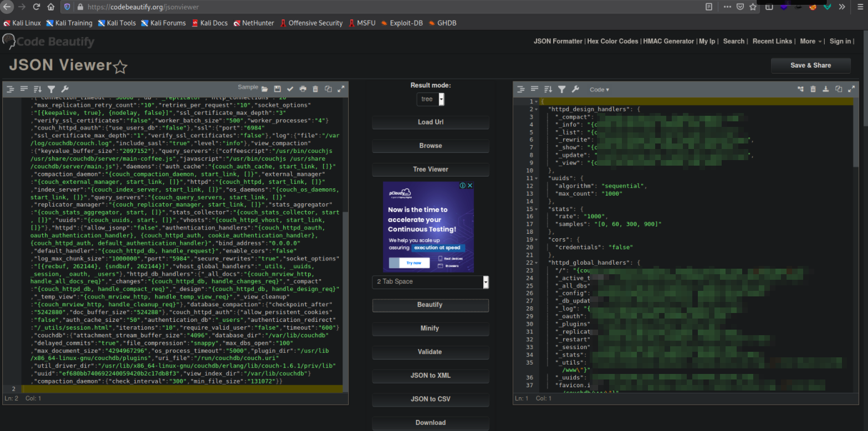Image resolution: width=868 pixels, height=431 pixels.
Task: Click the Save & Share button
Action: click(x=810, y=65)
